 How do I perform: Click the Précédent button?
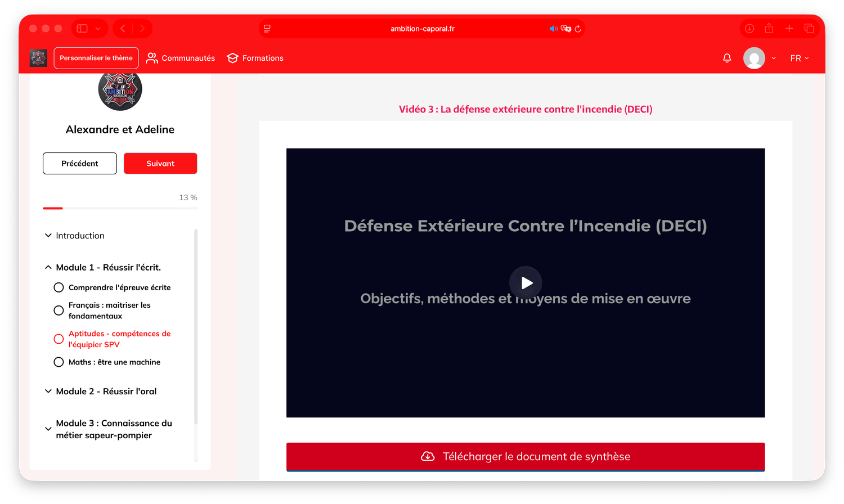click(80, 164)
